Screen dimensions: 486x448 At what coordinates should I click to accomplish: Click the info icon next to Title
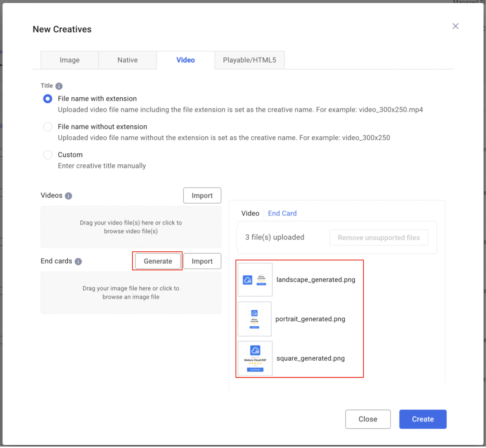tap(59, 86)
